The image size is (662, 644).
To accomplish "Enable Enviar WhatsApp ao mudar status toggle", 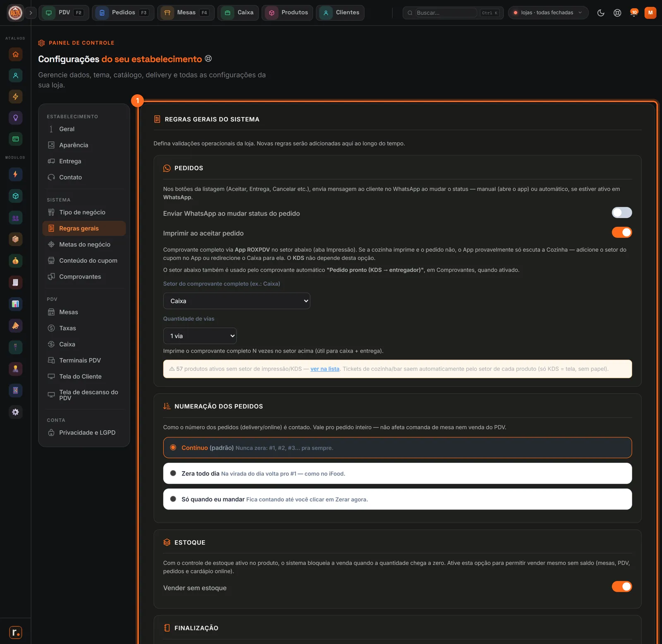I will pyautogui.click(x=622, y=213).
